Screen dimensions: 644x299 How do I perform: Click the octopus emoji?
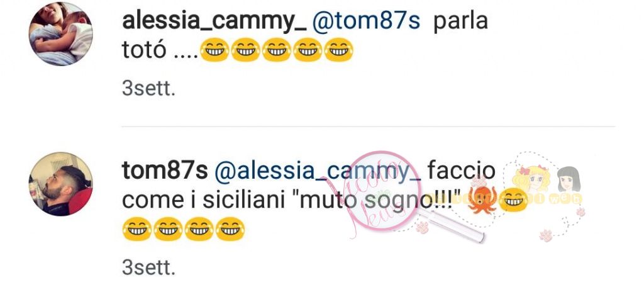pos(482,200)
